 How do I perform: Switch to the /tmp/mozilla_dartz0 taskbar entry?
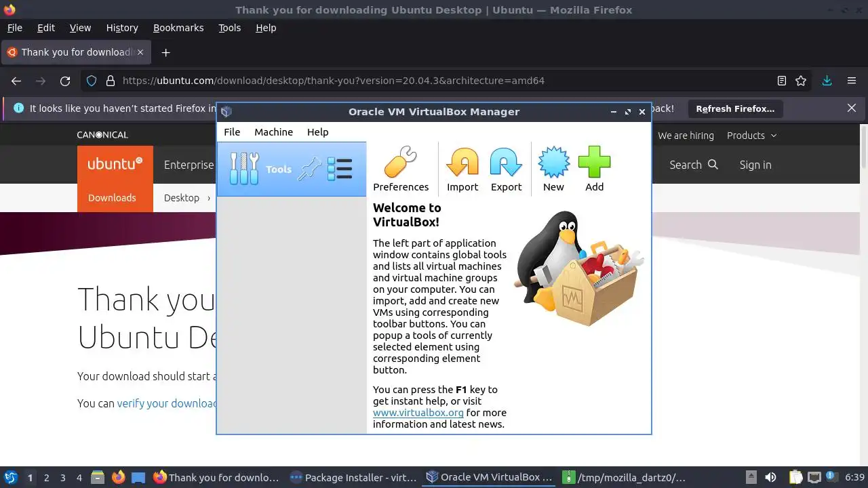[625, 478]
